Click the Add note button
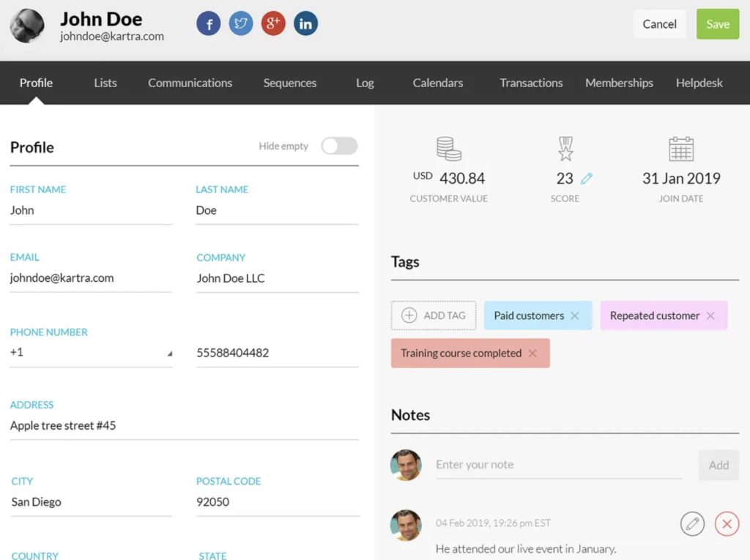Screen dimensions: 750x560 pos(719,465)
